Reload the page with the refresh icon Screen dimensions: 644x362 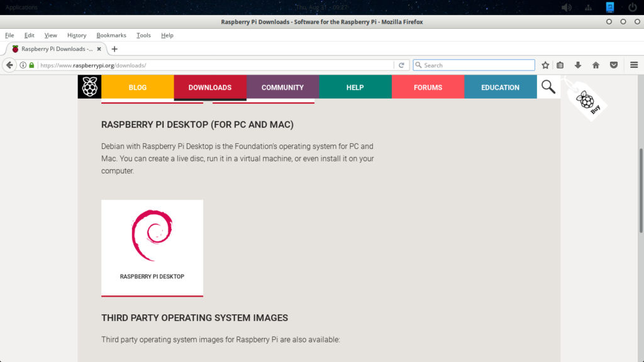401,65
